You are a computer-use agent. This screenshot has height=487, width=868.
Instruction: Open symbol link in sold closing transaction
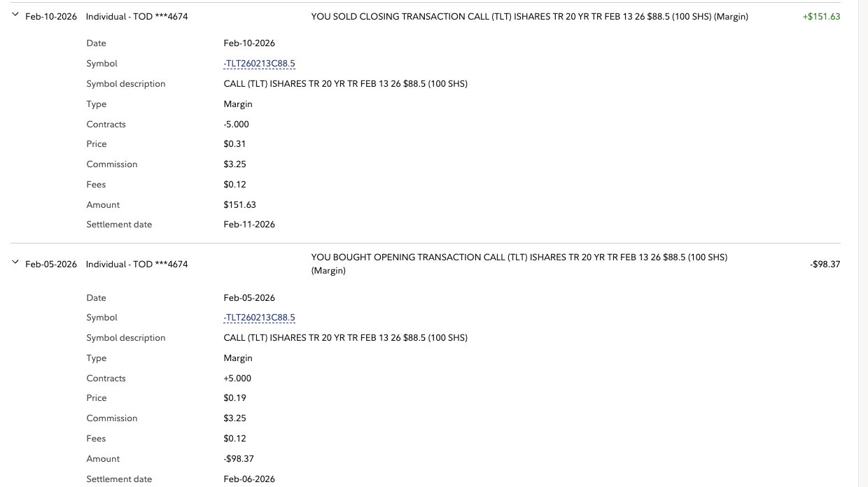tap(259, 64)
